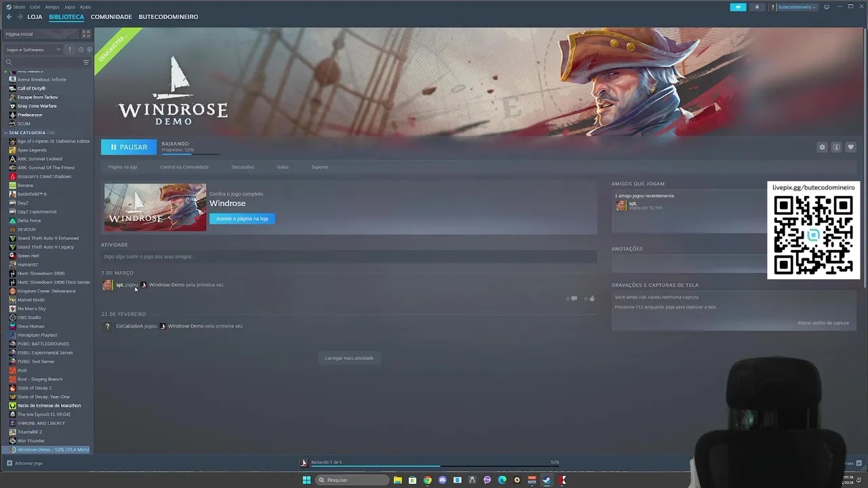Open Microsoft Edge from taskbar
Viewport: 868px width, 488px height.
tap(502, 480)
